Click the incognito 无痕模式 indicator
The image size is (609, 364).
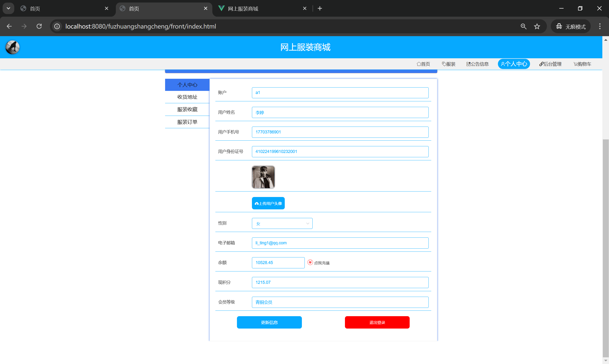coord(570,26)
